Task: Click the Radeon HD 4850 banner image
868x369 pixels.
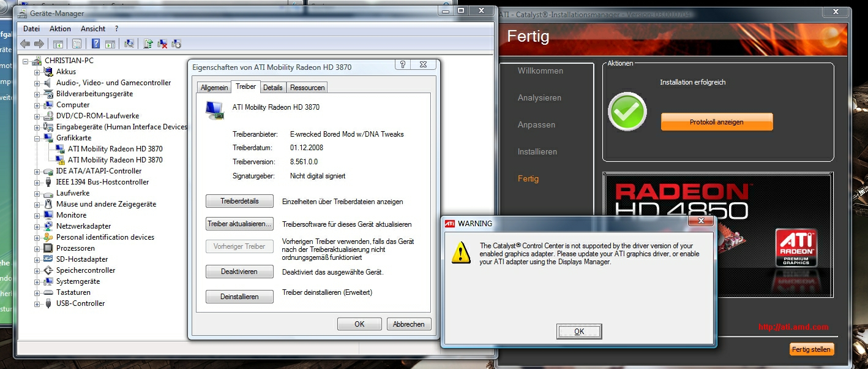Action: pos(717,235)
